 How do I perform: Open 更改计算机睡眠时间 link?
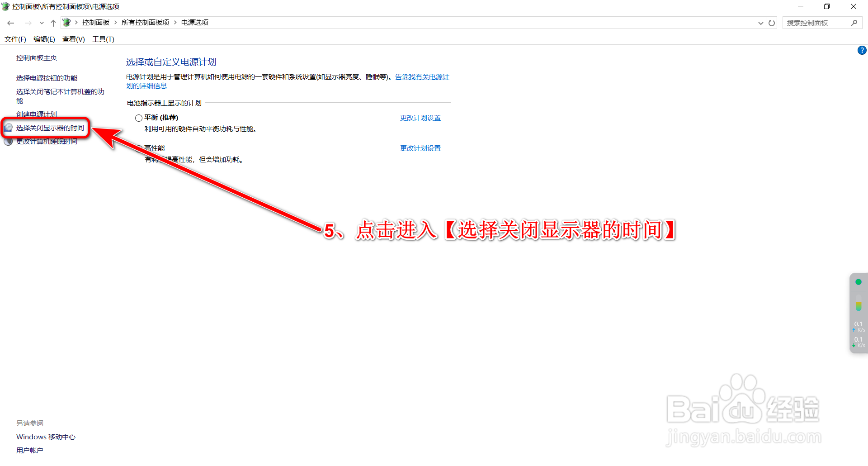tap(47, 142)
